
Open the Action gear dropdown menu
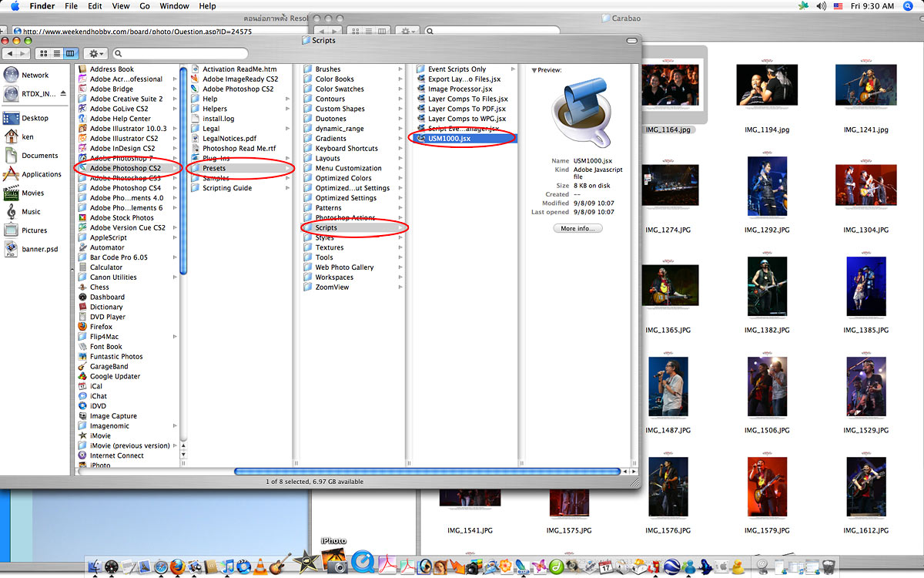point(95,53)
